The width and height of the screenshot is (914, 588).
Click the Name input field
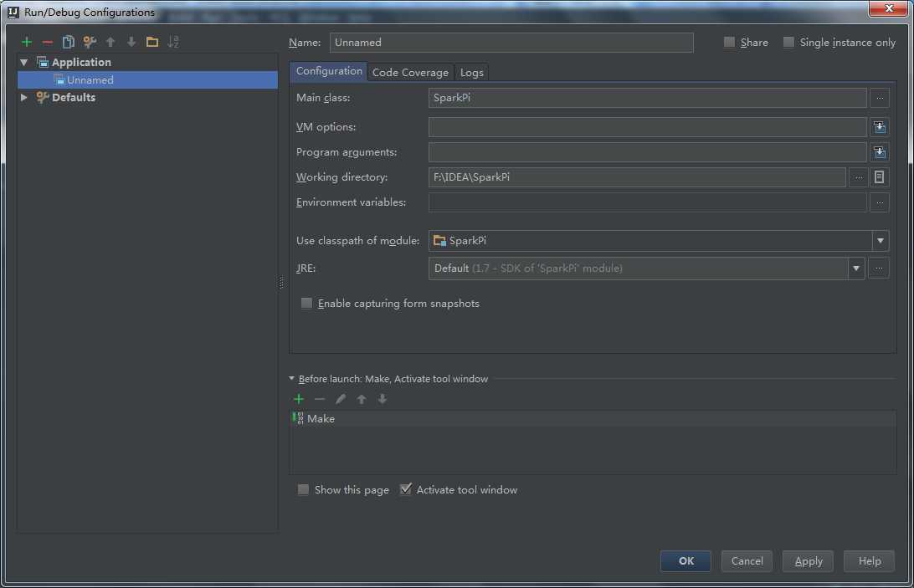[511, 43]
